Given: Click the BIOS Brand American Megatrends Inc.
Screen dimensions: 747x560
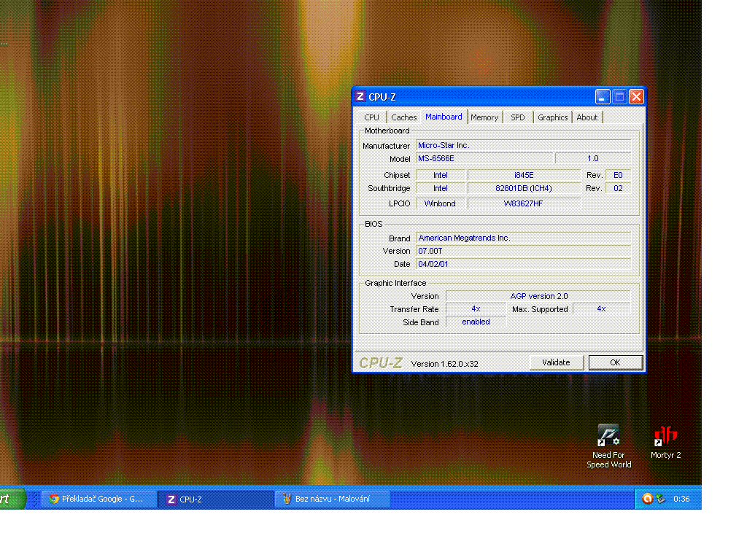Looking at the screenshot, I should (523, 238).
